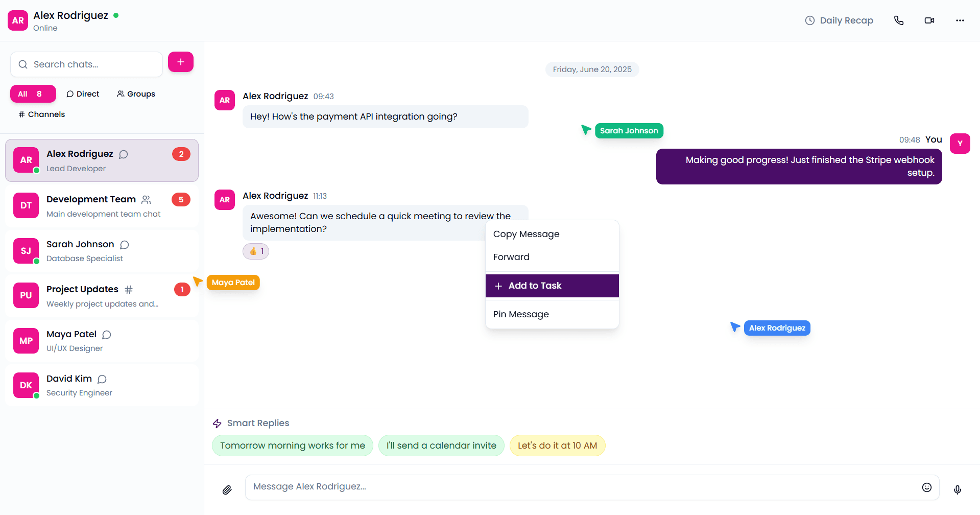
Task: Switch to the Direct messages filter
Action: click(x=82, y=93)
